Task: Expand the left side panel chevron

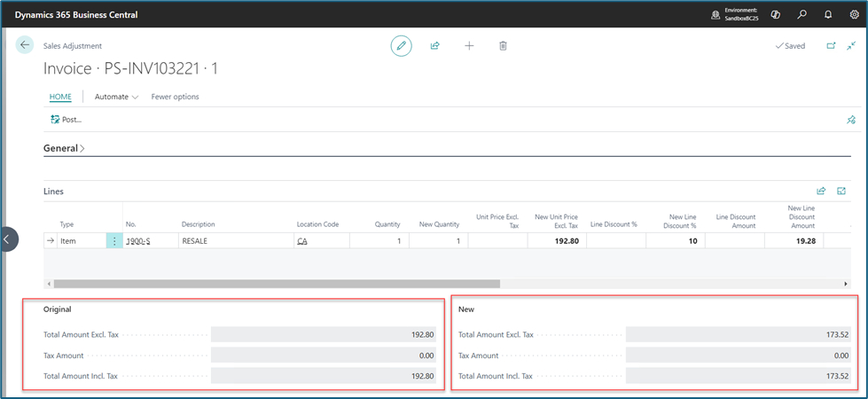Action: [6, 239]
